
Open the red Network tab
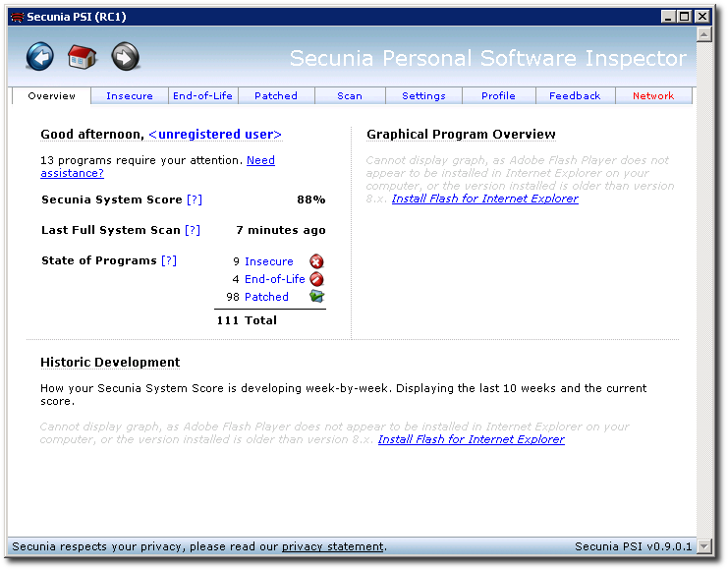pos(653,95)
